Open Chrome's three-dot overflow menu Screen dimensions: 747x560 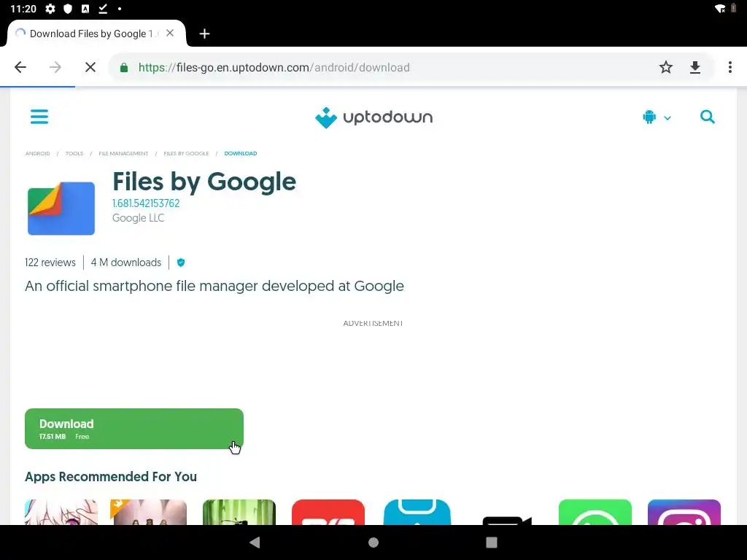pyautogui.click(x=729, y=67)
